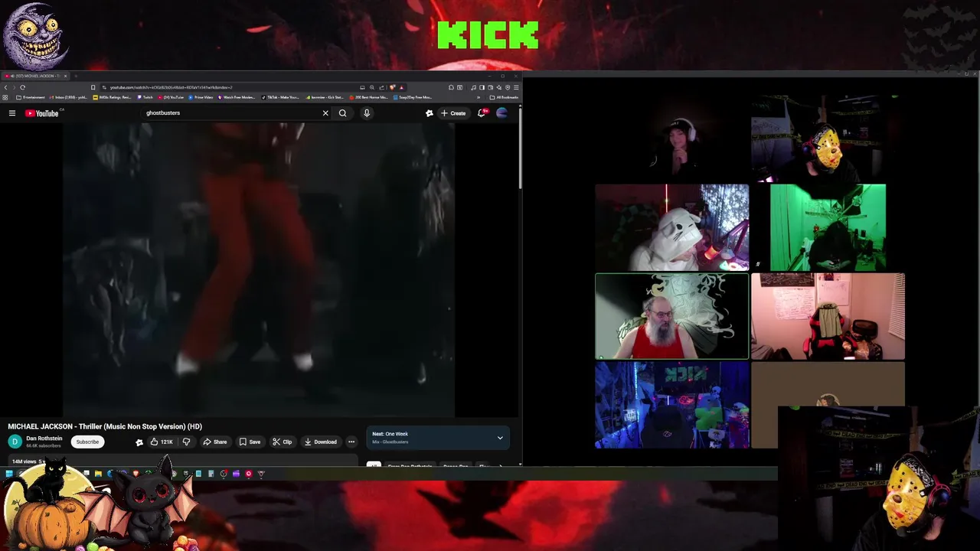Go forward using the browser forward arrow
Image resolution: width=980 pixels, height=551 pixels.
pyautogui.click(x=14, y=87)
